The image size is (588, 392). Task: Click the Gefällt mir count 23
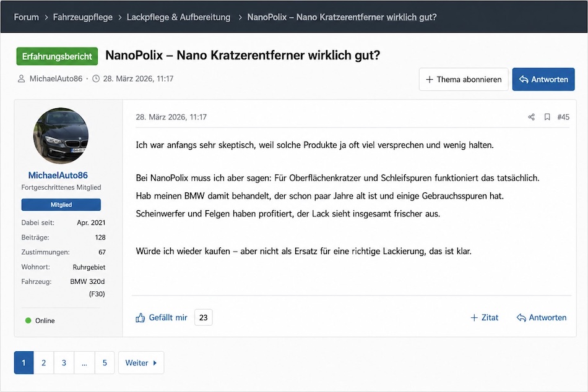coord(203,317)
